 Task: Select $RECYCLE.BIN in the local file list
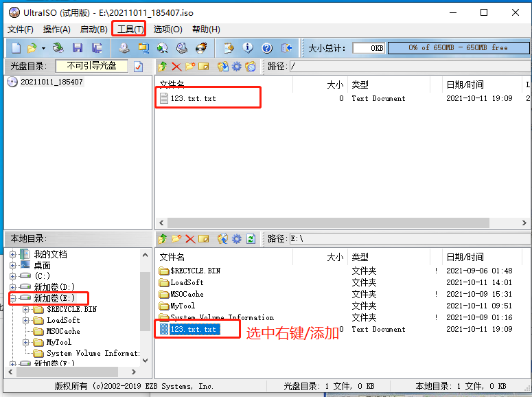click(195, 271)
